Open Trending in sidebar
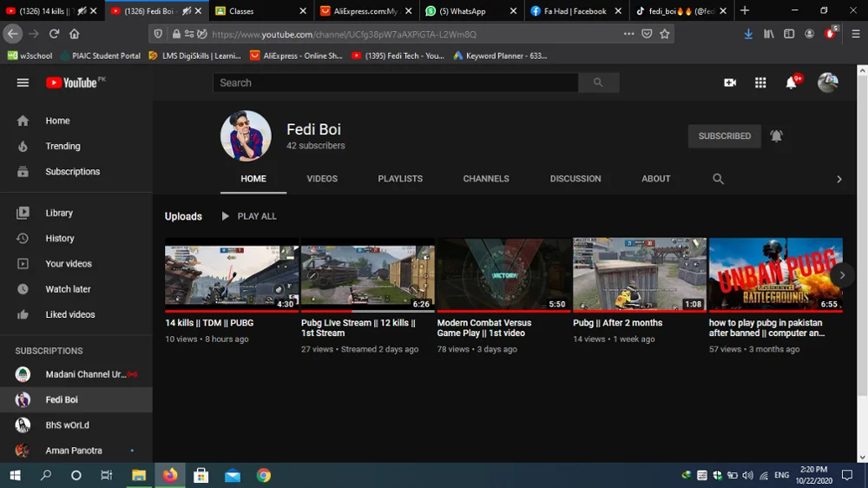 point(76,146)
